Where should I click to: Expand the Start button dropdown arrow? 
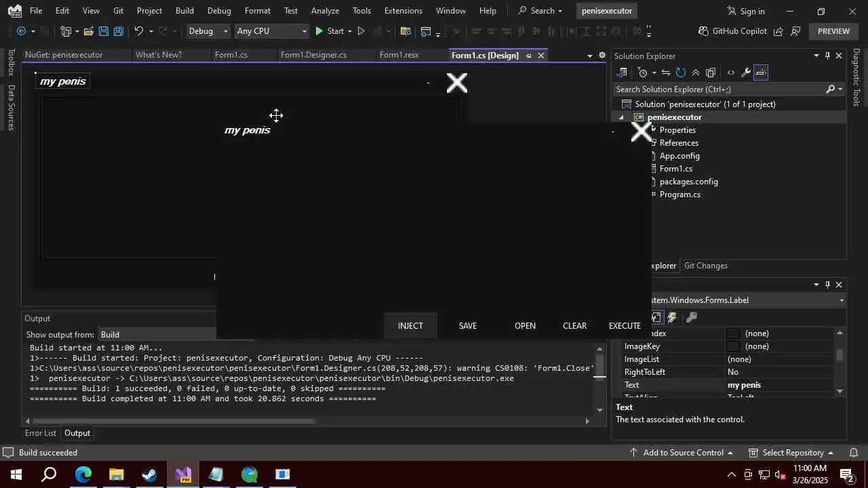click(x=350, y=31)
